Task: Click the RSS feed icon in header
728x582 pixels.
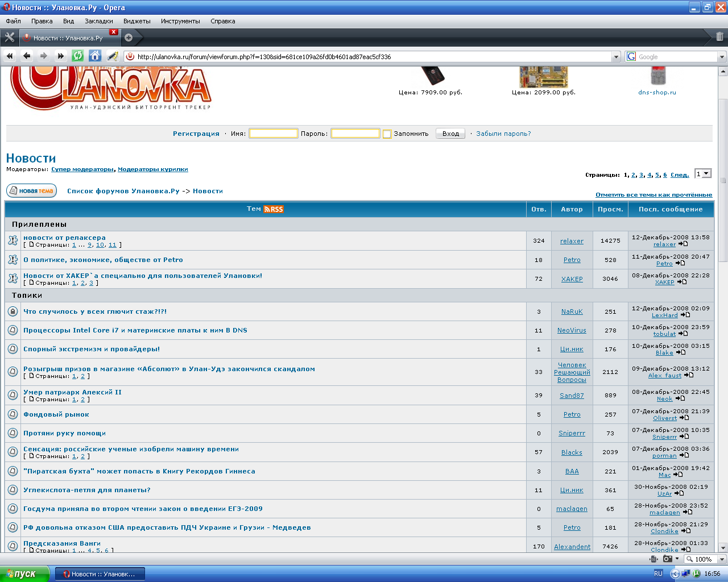Action: pos(274,209)
